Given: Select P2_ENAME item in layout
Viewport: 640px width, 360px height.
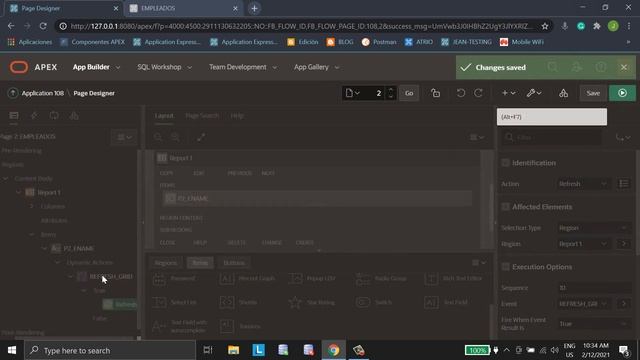Looking at the screenshot, I should tap(317, 198).
